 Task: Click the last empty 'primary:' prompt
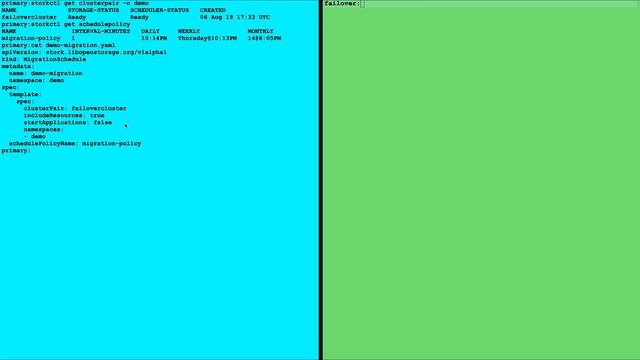pos(16,150)
